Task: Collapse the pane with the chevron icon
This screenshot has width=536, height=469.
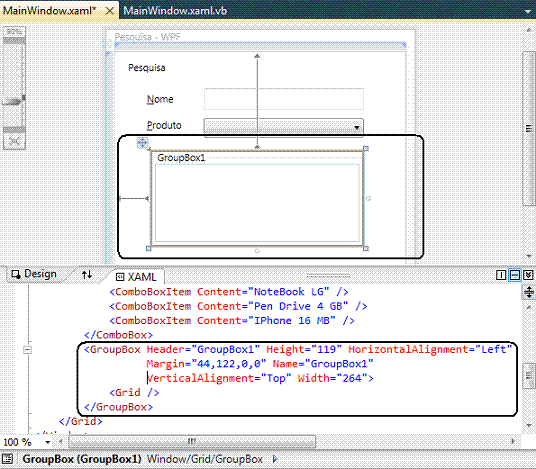Action: tap(528, 275)
